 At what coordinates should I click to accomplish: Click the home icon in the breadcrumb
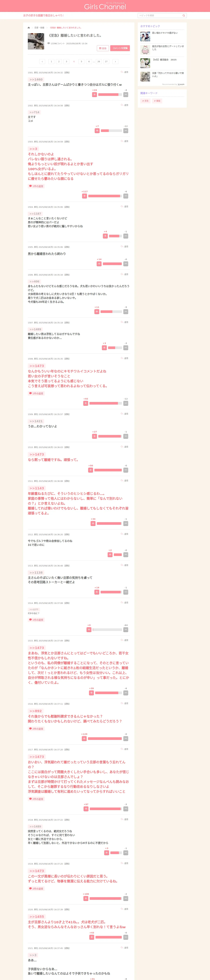coord(29,28)
